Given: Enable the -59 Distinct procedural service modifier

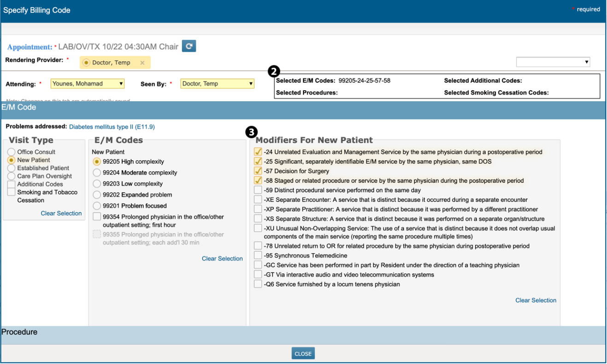Looking at the screenshot, I should coord(258,190).
